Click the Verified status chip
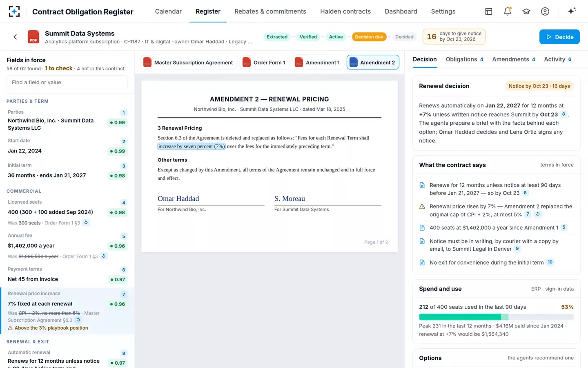This screenshot has width=588, height=368. click(308, 37)
